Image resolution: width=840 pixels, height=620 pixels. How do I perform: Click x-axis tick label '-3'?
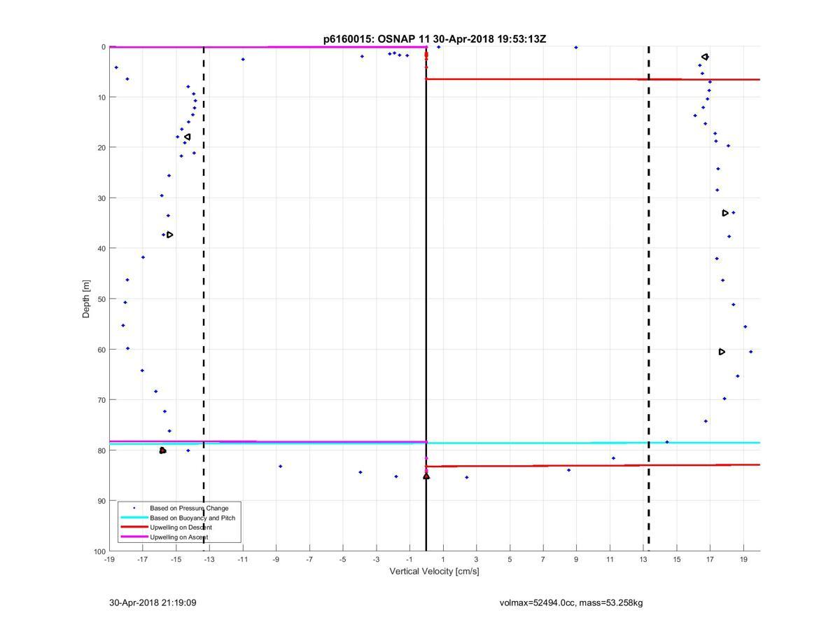376,560
